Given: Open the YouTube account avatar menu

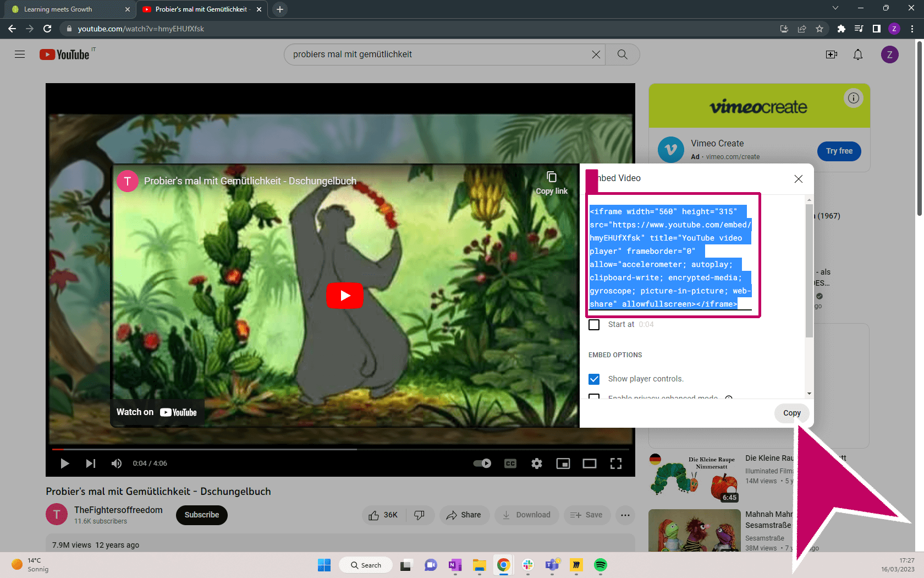Looking at the screenshot, I should point(890,54).
